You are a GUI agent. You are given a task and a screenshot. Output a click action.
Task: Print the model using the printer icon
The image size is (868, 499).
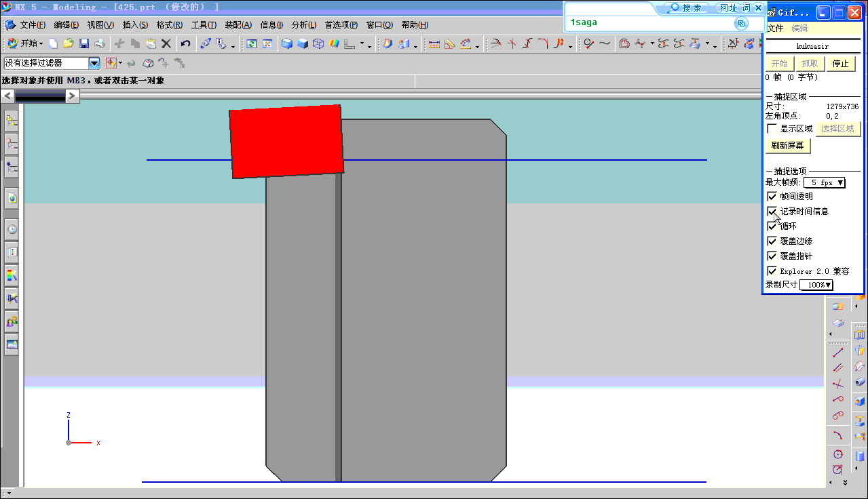click(100, 43)
